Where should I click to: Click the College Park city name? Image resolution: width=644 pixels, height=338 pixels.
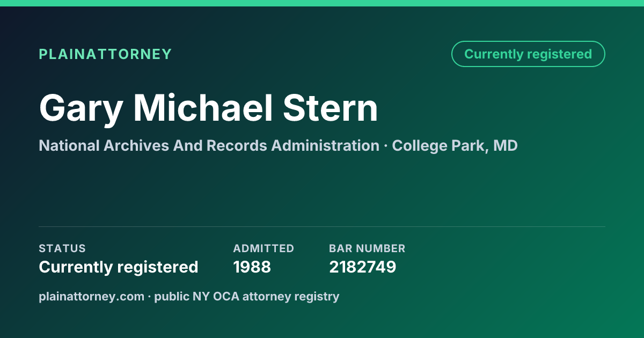click(x=440, y=145)
